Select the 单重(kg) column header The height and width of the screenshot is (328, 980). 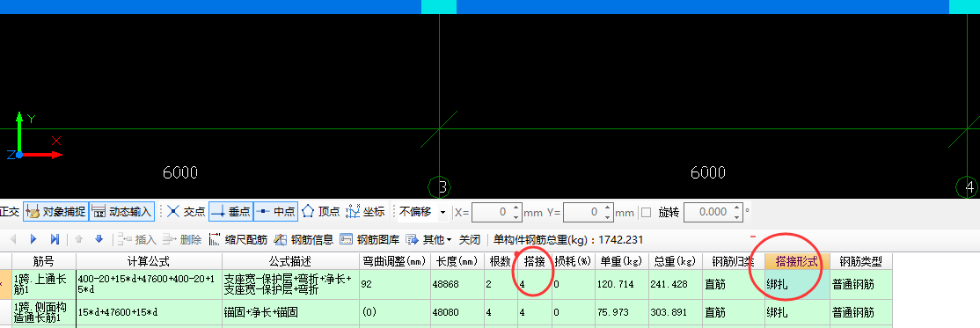[621, 261]
